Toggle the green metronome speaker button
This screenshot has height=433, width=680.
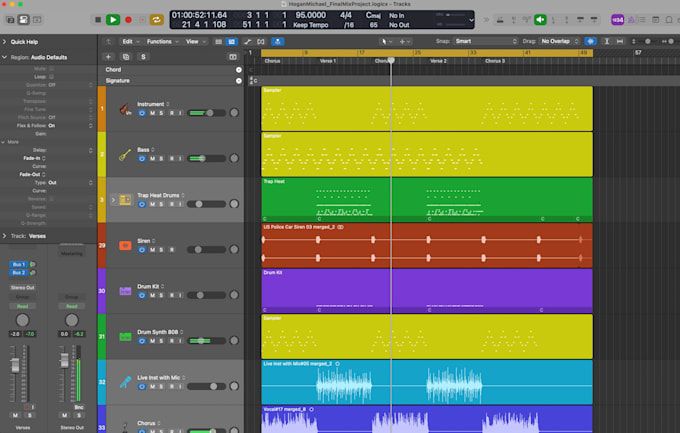(x=540, y=20)
